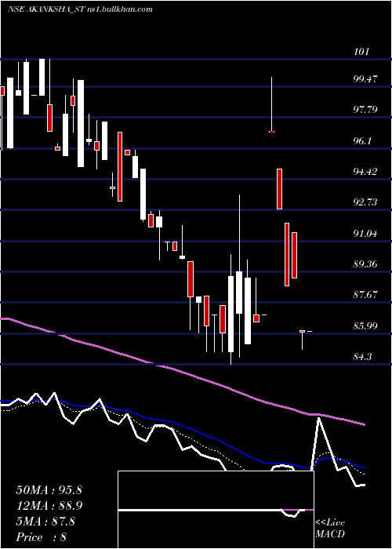Click the 97.79 price level label

click(x=365, y=110)
